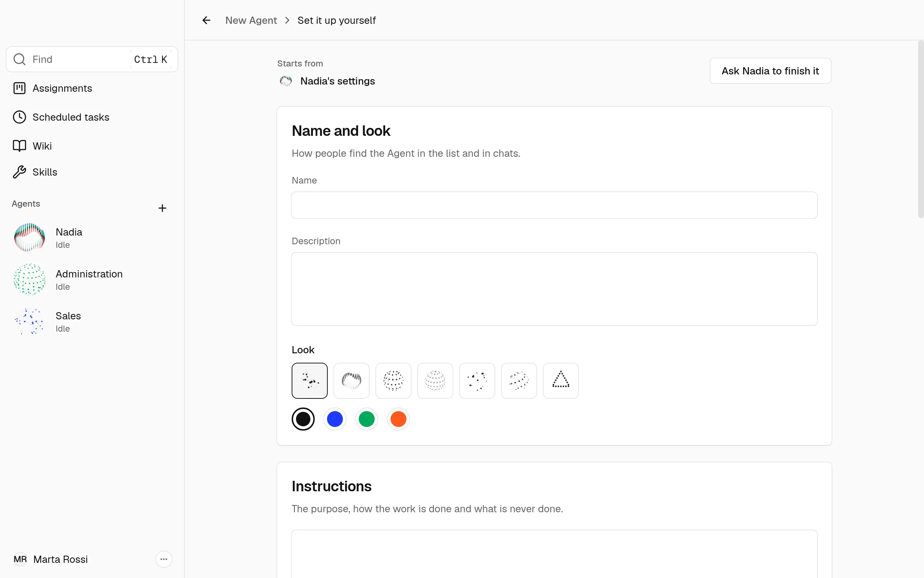
Task: Click the Sales agent avatar
Action: click(29, 322)
